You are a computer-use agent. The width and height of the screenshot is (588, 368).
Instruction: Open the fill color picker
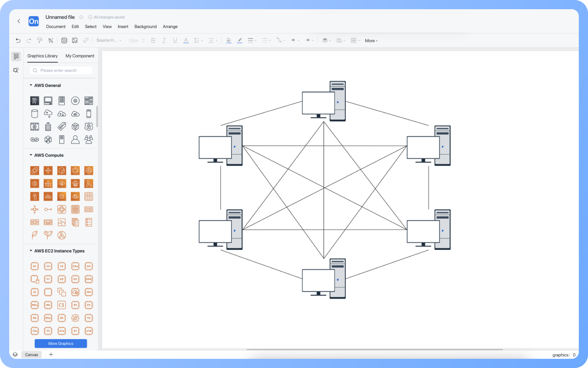228,40
